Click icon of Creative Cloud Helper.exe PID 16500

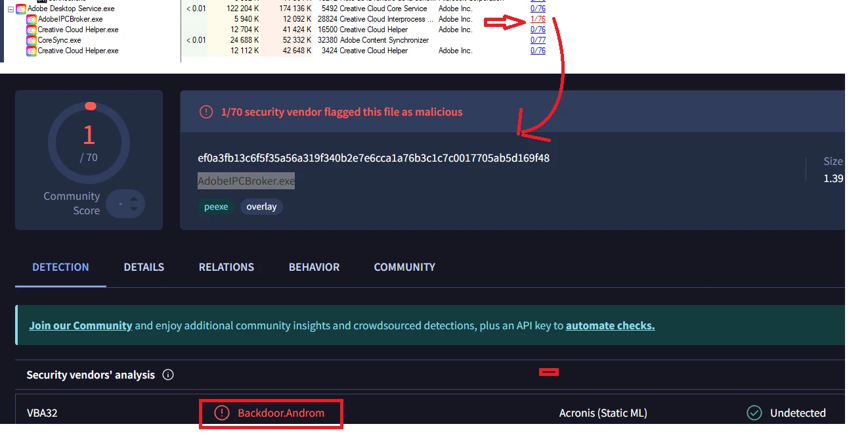click(x=32, y=30)
